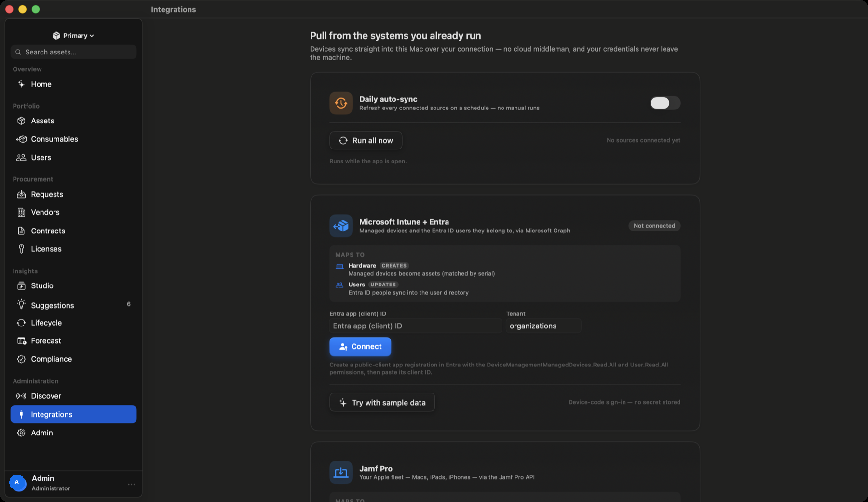Click the Hardware laptop icon
The image size is (868, 502).
339,266
